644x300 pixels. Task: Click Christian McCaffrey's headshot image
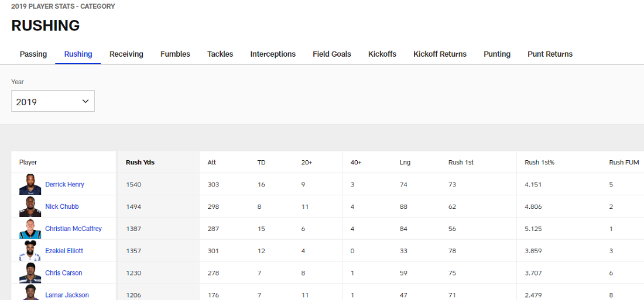click(x=30, y=229)
